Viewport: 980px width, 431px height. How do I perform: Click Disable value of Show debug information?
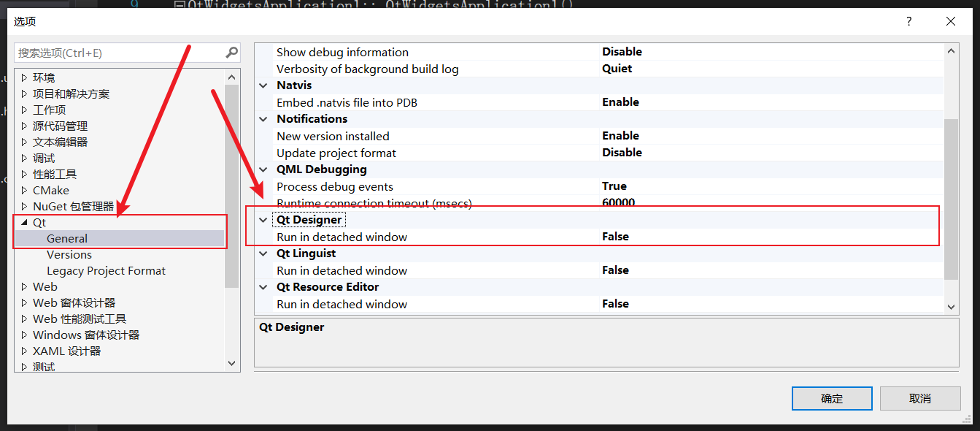622,52
